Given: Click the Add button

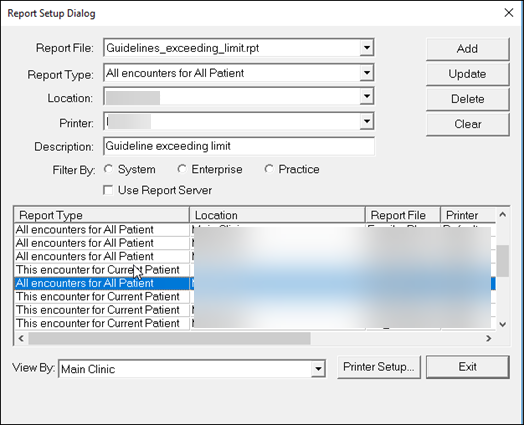Looking at the screenshot, I should click(468, 49).
